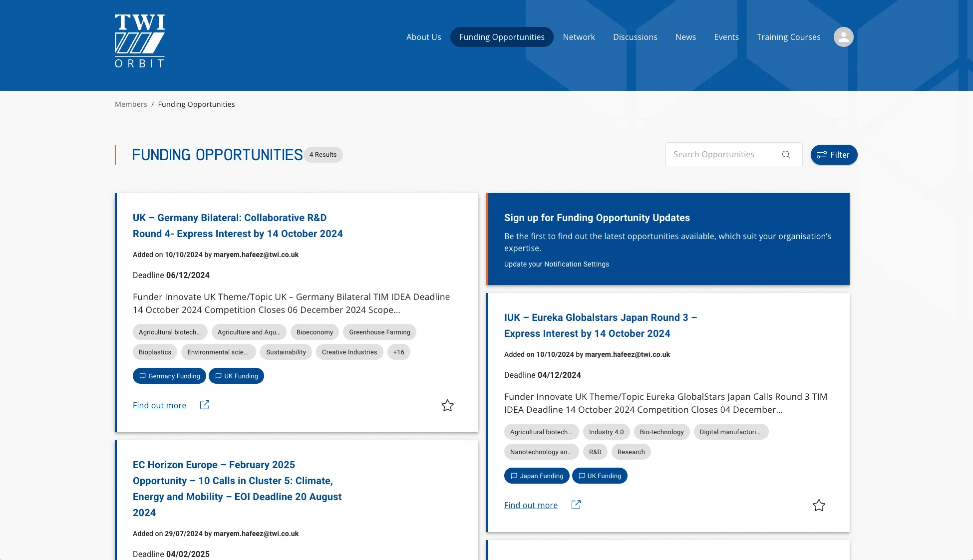The width and height of the screenshot is (973, 560).
Task: Open Training Courses in the navigation
Action: click(x=788, y=37)
